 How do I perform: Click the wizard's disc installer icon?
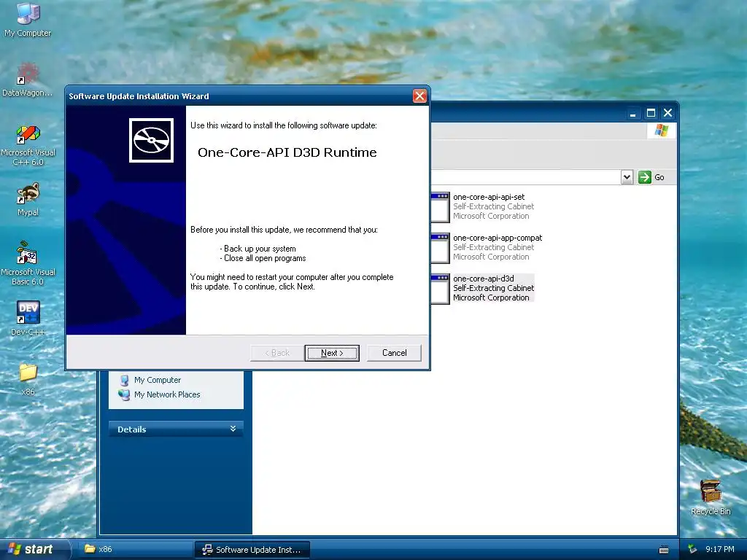(151, 141)
